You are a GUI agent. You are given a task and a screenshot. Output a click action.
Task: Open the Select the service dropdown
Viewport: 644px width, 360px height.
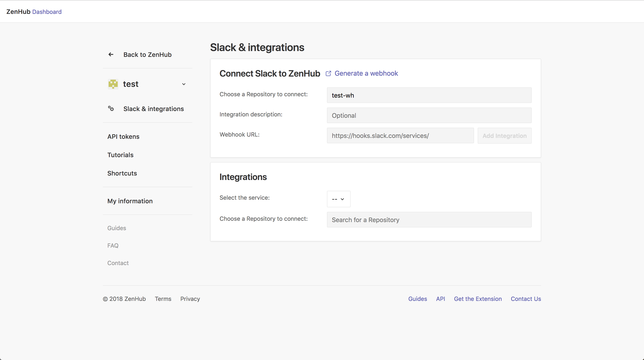339,199
